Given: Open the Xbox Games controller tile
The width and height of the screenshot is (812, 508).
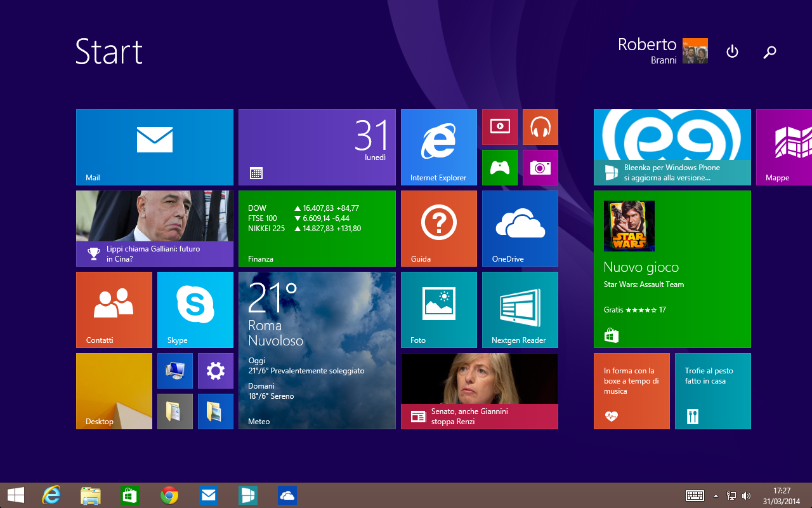Looking at the screenshot, I should point(500,168).
